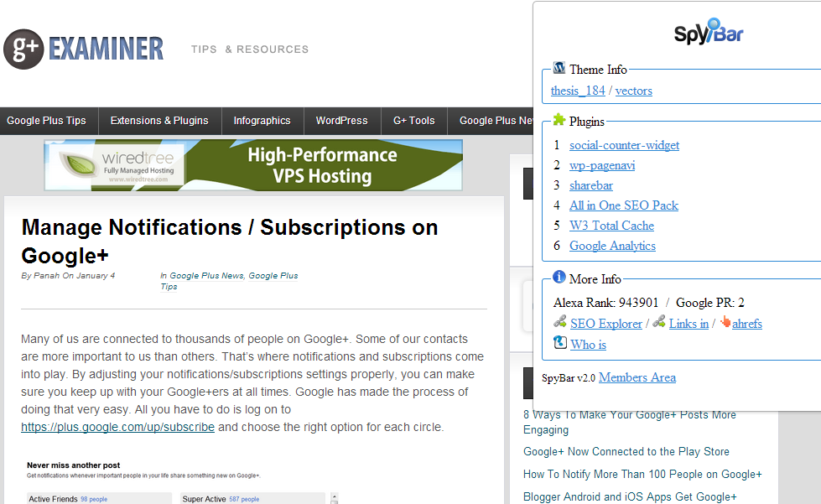Image resolution: width=821 pixels, height=504 pixels.
Task: Open the SpyBar Members Area link
Action: click(x=637, y=377)
